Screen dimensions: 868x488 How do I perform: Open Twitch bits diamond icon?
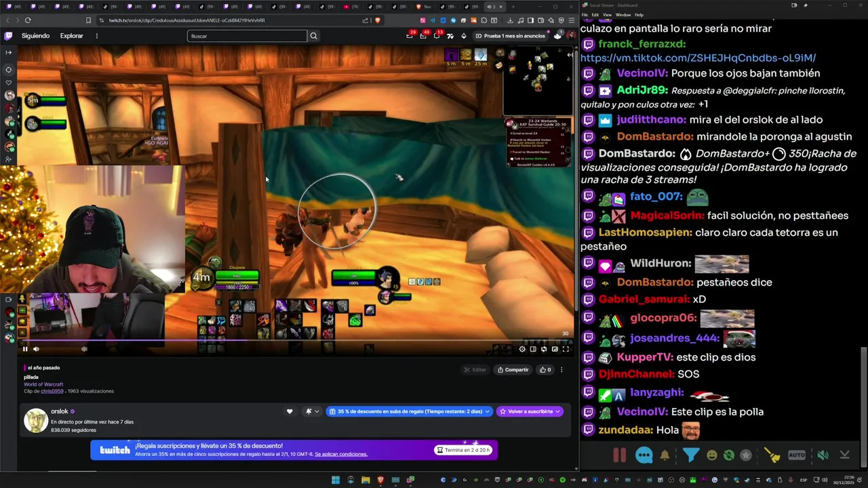[464, 36]
